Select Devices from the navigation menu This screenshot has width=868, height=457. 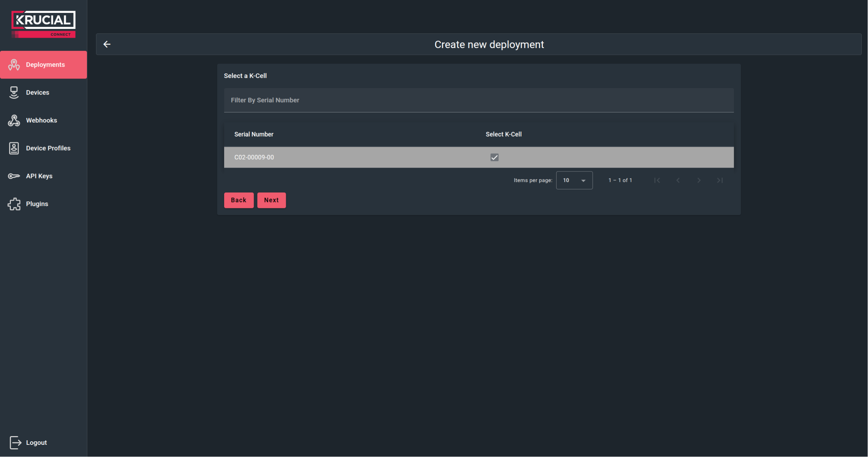click(x=38, y=92)
